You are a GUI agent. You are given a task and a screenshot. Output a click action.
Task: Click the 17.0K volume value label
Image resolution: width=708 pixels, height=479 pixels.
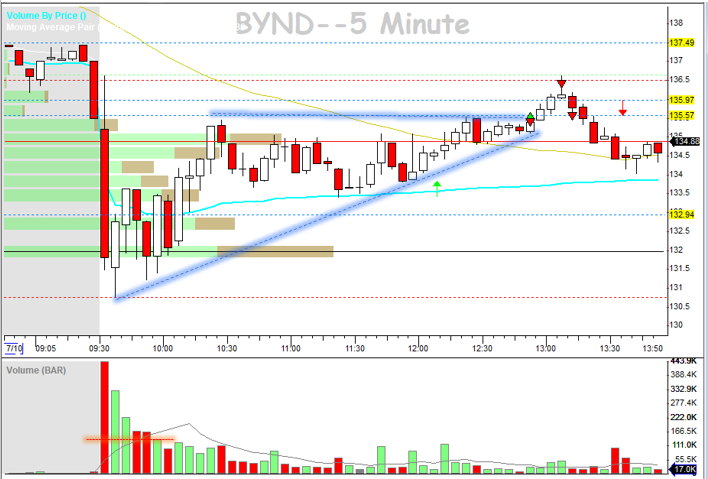(x=686, y=468)
